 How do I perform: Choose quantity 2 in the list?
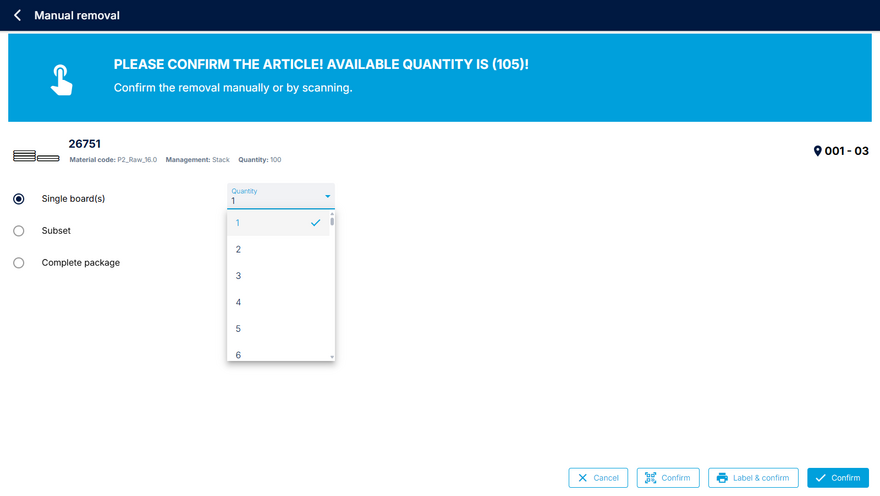[278, 249]
